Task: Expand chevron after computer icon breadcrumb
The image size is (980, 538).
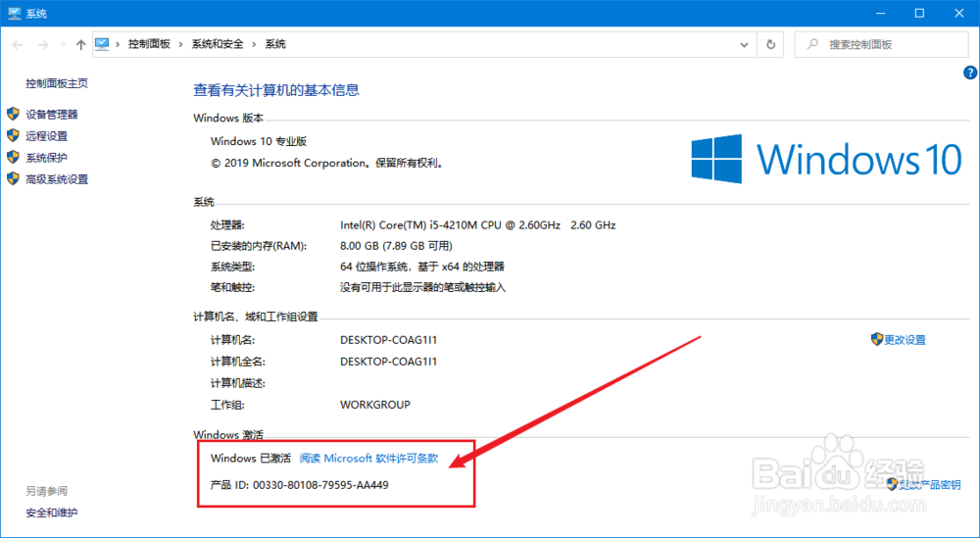Action: [x=119, y=44]
